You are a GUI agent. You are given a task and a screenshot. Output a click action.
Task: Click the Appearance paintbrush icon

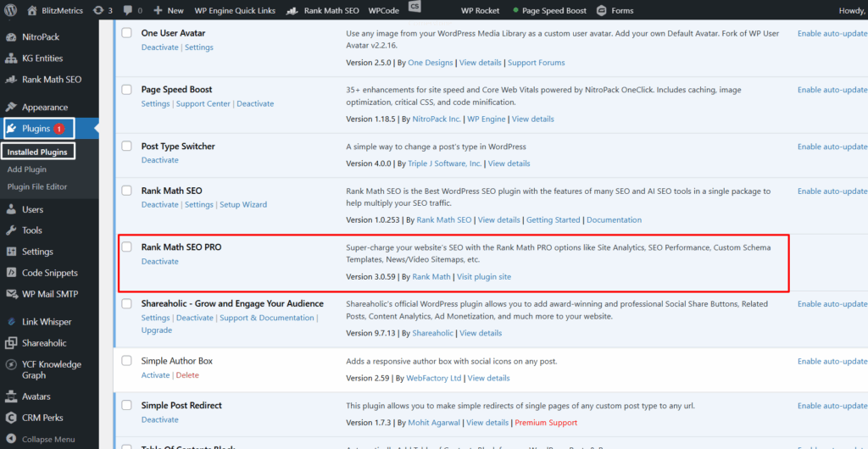10,108
